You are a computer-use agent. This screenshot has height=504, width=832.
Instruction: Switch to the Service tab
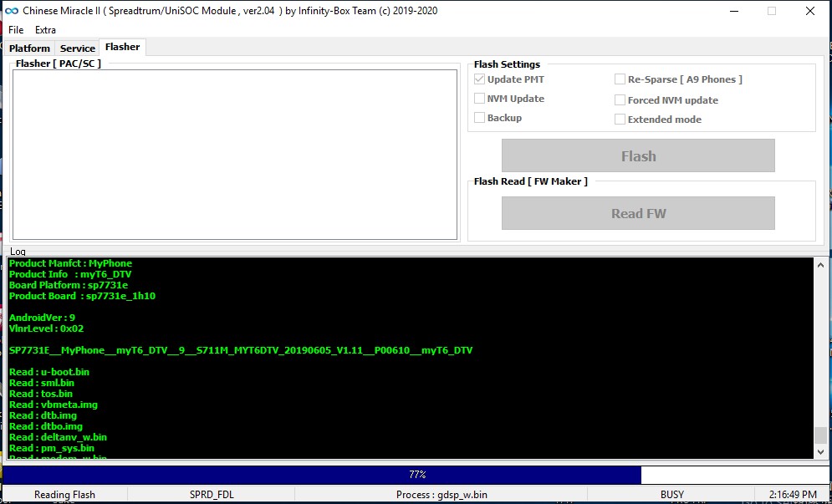pyautogui.click(x=78, y=48)
